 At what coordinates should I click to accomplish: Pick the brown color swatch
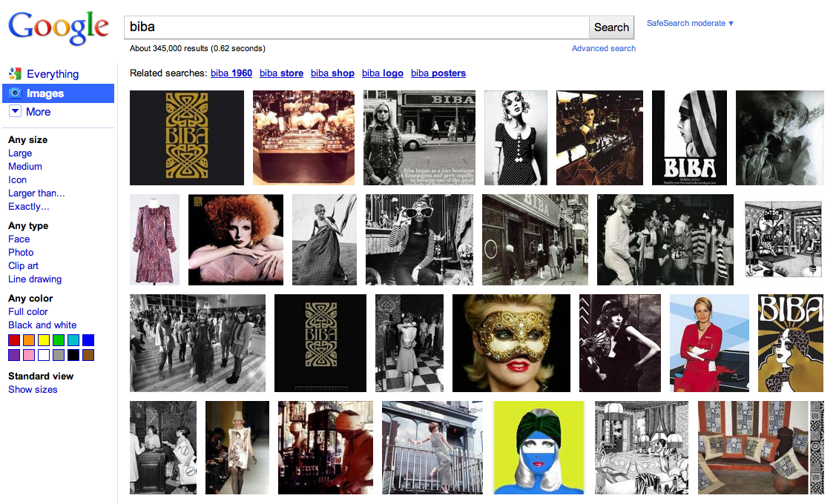pos(88,355)
